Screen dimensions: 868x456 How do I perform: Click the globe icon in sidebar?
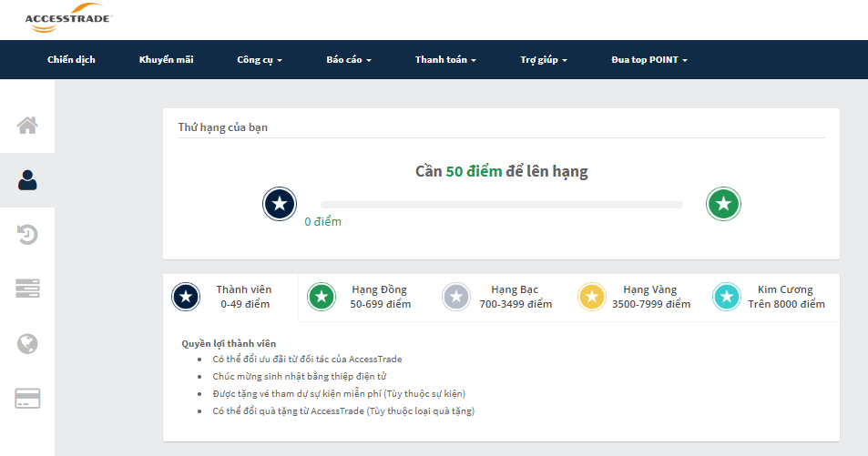coord(27,344)
